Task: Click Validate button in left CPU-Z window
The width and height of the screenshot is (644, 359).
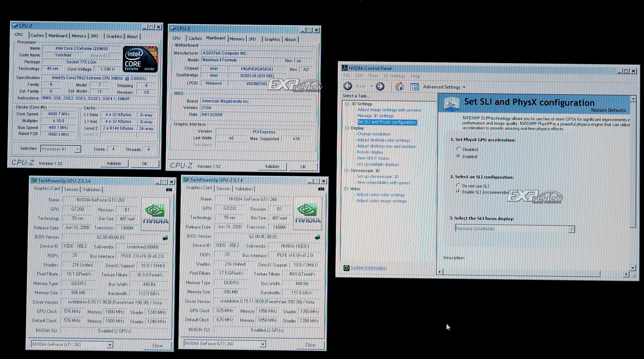Action: (x=114, y=163)
